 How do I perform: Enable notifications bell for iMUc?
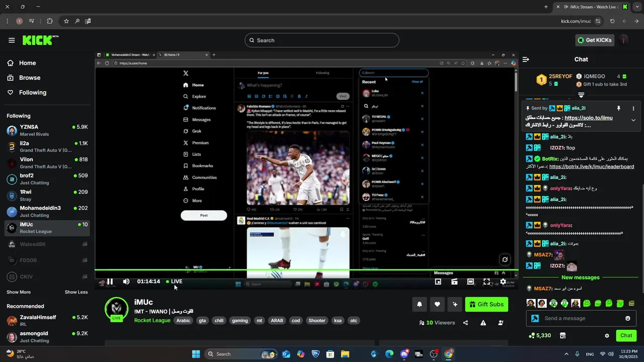click(419, 304)
